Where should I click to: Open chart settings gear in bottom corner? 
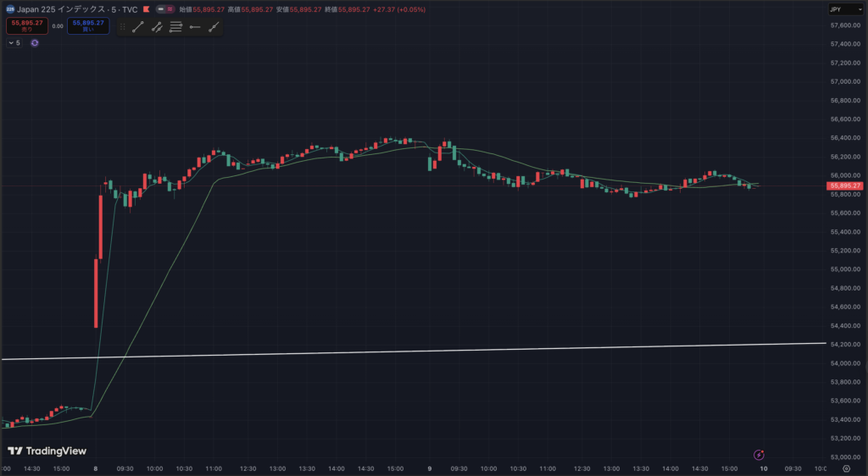846,468
